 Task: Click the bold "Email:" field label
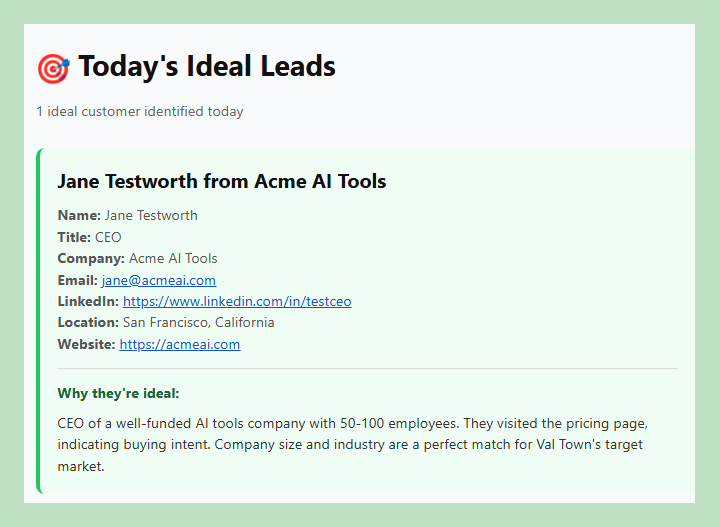(77, 280)
